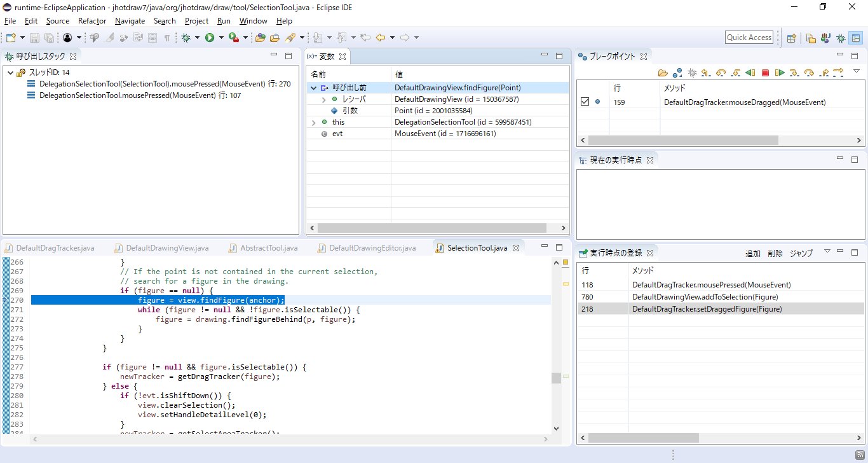Viewport: 868px width, 463px height.
Task: Click the ジャンプ button
Action: (x=801, y=253)
